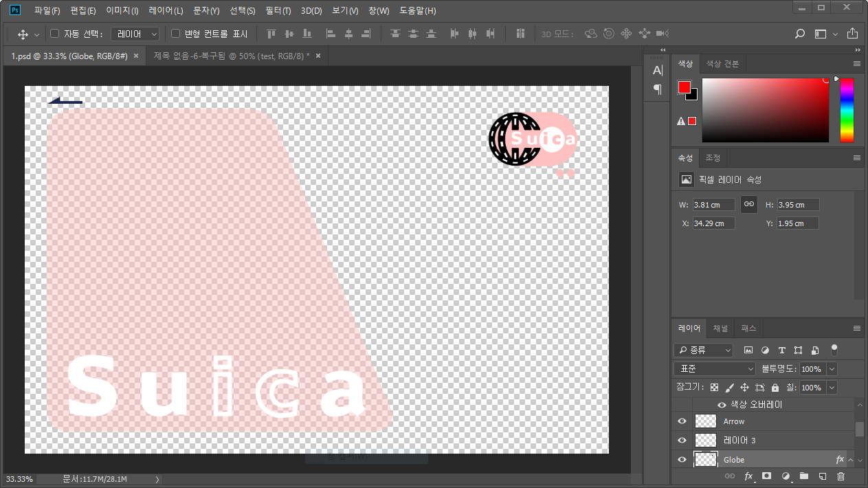The image size is (868, 488).
Task: Switch to the 패스 tab
Action: pos(748,328)
